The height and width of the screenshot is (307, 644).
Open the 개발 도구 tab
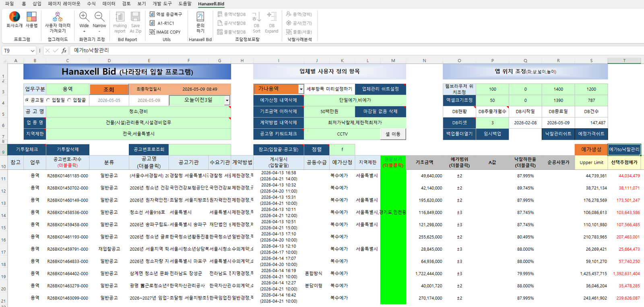(x=162, y=4)
